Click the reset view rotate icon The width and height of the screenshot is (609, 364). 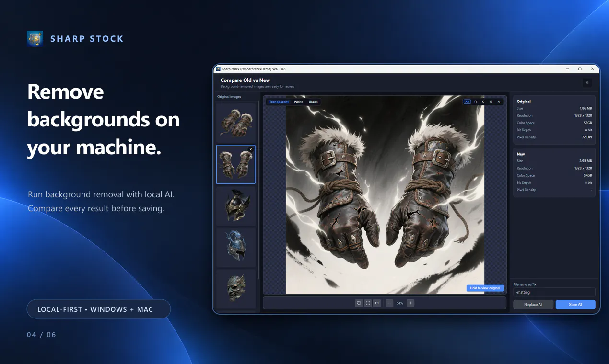[x=359, y=303]
